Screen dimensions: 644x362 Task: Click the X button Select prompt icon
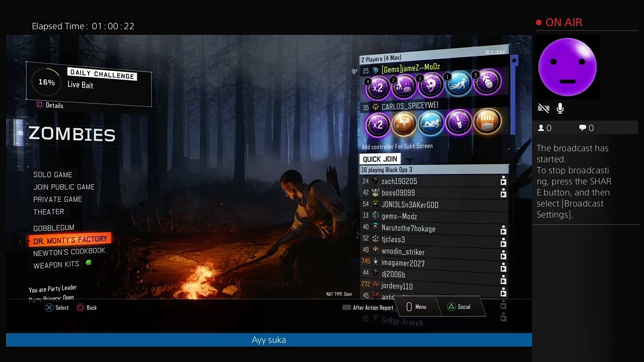point(49,308)
